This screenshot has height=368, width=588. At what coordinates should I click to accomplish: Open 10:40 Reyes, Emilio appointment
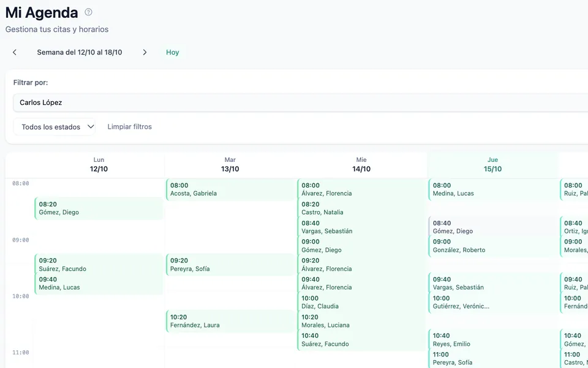pyautogui.click(x=492, y=339)
